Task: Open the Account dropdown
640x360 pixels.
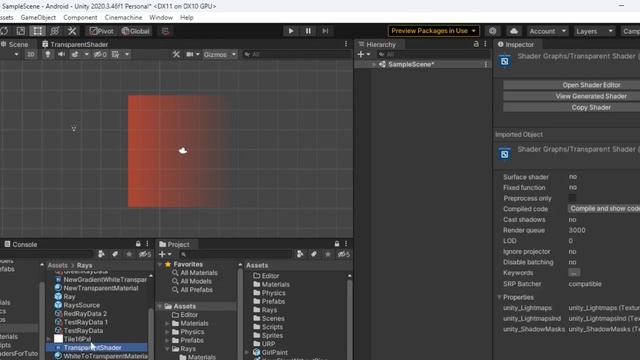Action: pyautogui.click(x=547, y=31)
